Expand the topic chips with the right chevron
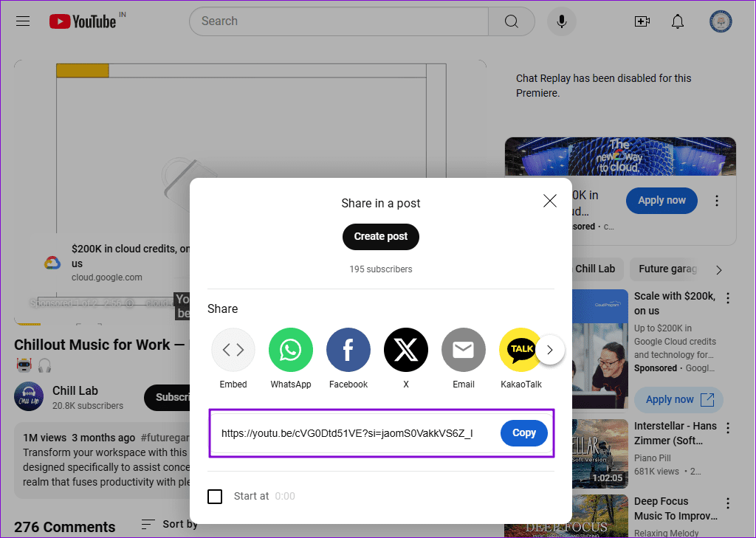 coord(718,270)
